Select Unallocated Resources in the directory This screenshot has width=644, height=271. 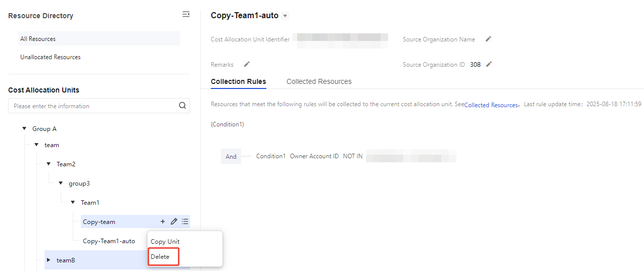coord(51,57)
